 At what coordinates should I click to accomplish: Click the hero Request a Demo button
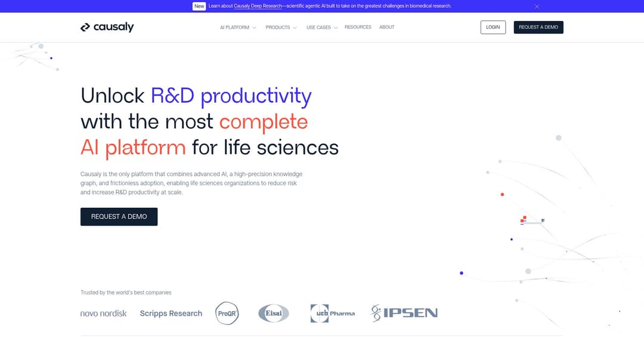(119, 217)
